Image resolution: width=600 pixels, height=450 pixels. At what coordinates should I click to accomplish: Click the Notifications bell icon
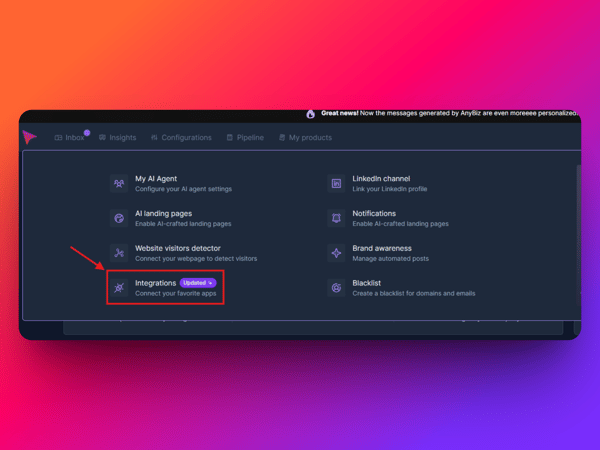337,218
